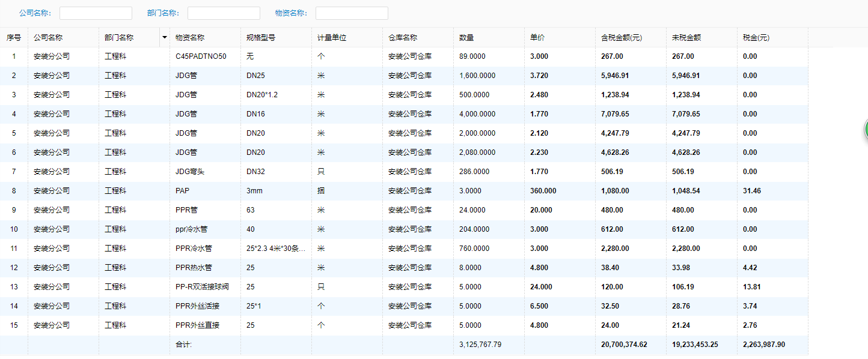This screenshot has height=359, width=868.
Task: Click the green circle icon at right edge
Action: coord(866,129)
